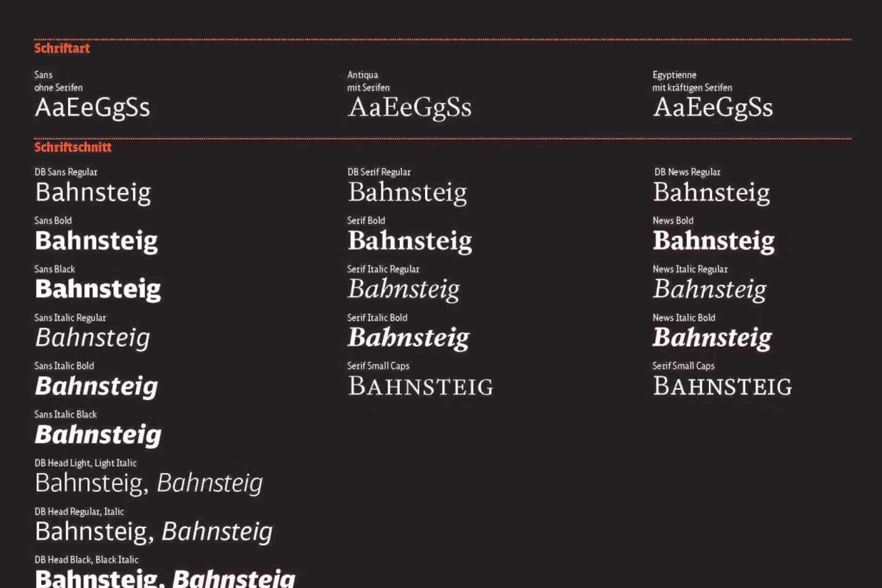Screen dimensions: 882x588
Task: Click the Sans Italic Black Bahnsteig sample
Action: coord(98,435)
